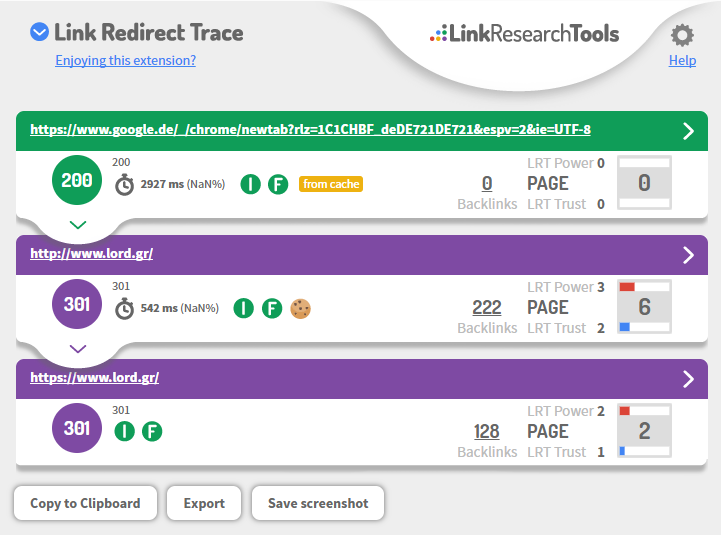Click the purple down chevron below the first 301
The height and width of the screenshot is (535, 721).
pyautogui.click(x=78, y=349)
